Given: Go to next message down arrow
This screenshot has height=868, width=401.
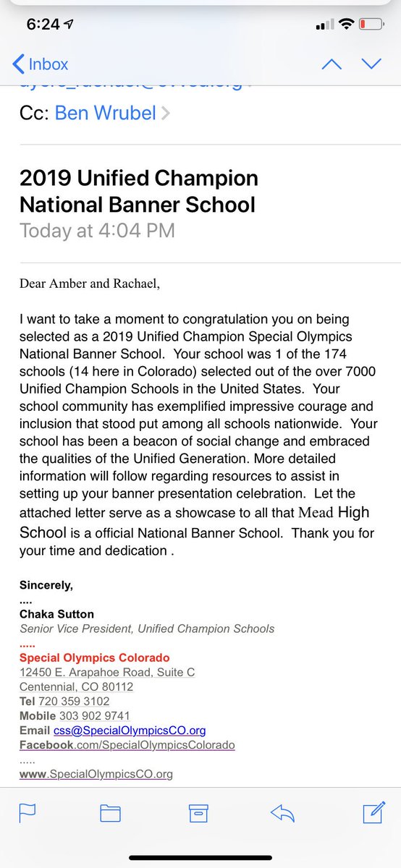Looking at the screenshot, I should 371,64.
